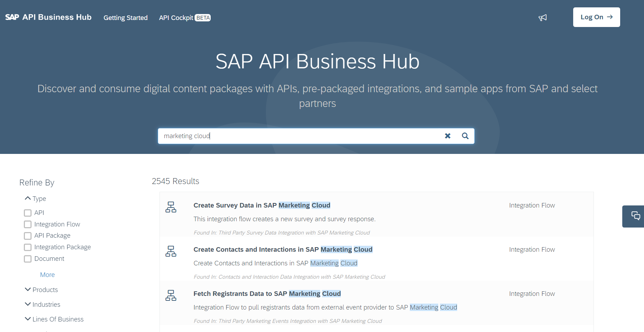Click Integration Flow label on Fetch Registrants row
Screen dimensions: 644x332
pos(532,293)
